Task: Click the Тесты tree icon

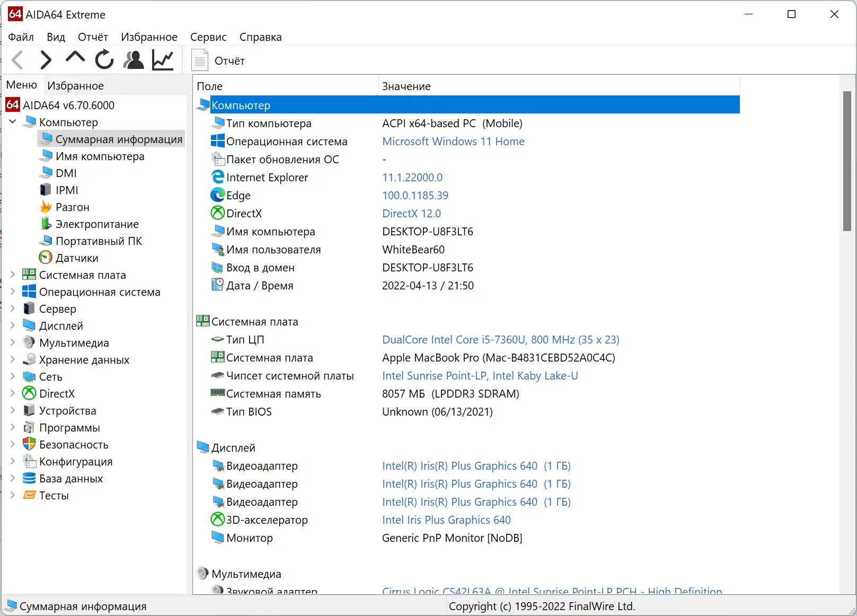Action: [29, 495]
